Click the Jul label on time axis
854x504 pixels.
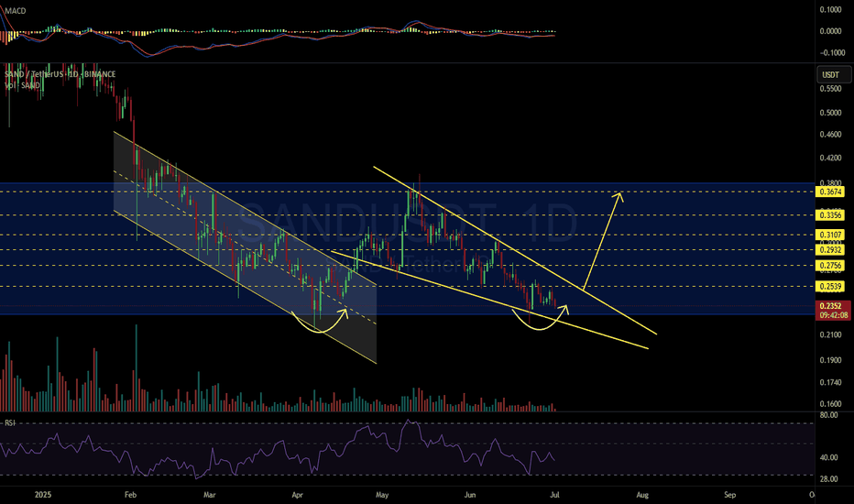tap(554, 495)
